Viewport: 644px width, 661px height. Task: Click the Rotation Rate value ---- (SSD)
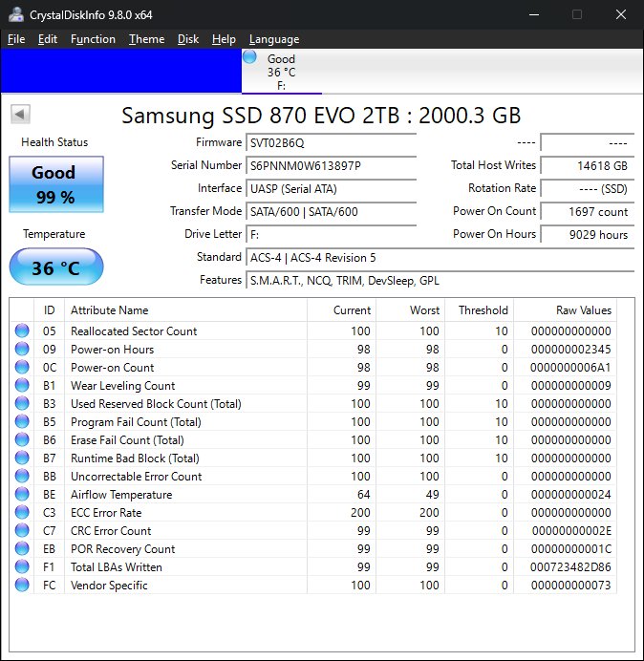587,188
